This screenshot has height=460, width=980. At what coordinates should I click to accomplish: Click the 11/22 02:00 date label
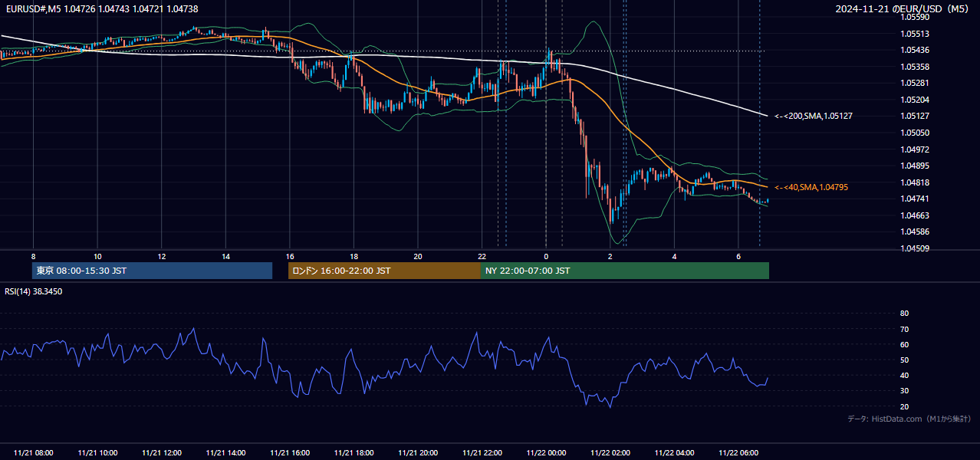tap(610, 453)
